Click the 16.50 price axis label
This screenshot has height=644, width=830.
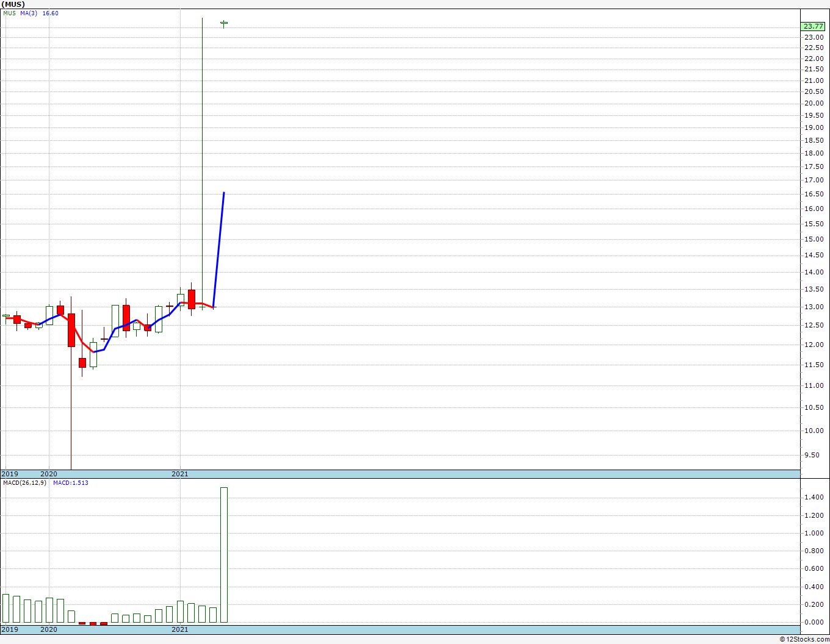click(x=814, y=194)
